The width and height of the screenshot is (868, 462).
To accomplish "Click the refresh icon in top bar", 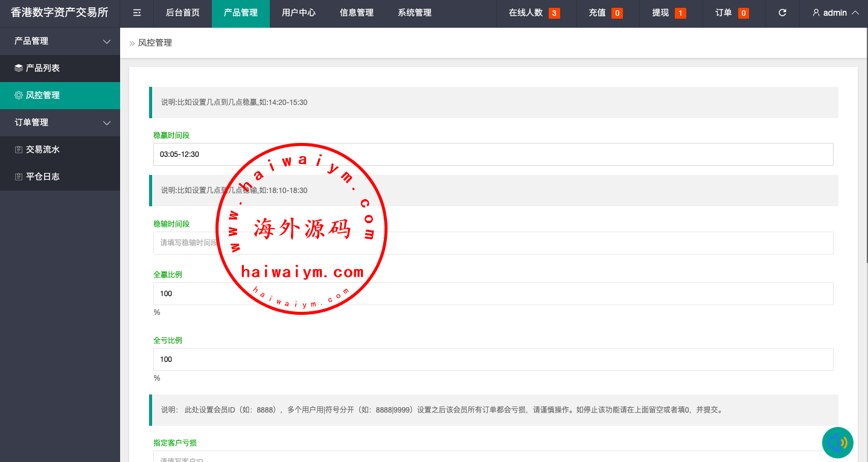I will 782,13.
